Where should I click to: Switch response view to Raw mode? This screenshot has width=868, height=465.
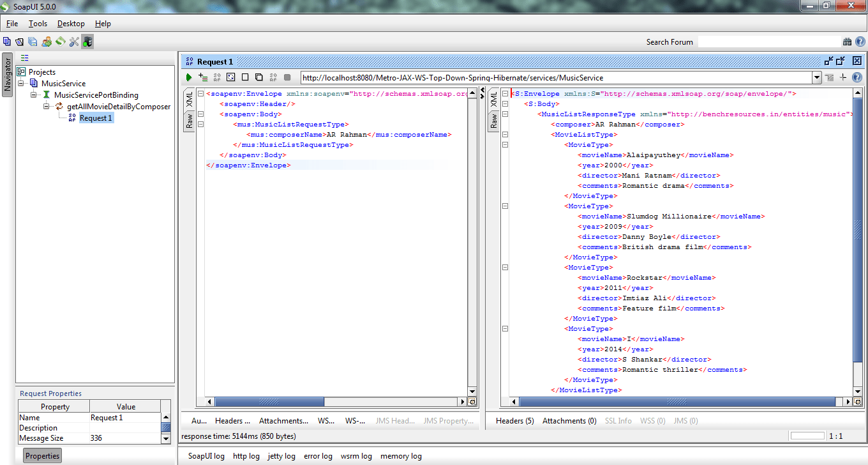[x=495, y=120]
